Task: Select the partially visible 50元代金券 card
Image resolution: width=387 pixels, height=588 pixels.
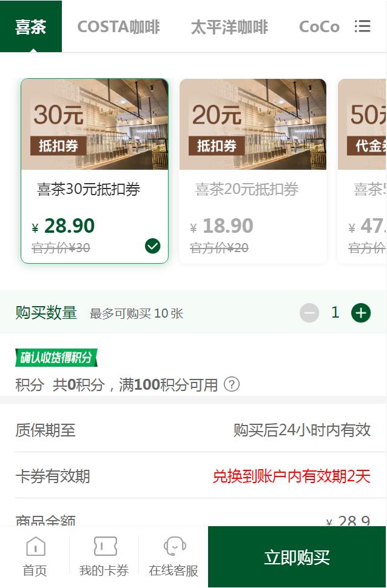Action: [x=362, y=171]
